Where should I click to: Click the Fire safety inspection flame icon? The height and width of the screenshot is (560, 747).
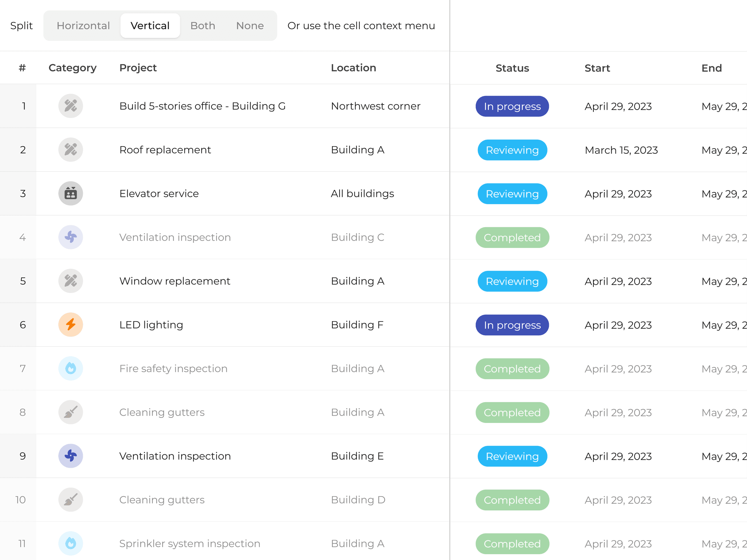(x=70, y=369)
